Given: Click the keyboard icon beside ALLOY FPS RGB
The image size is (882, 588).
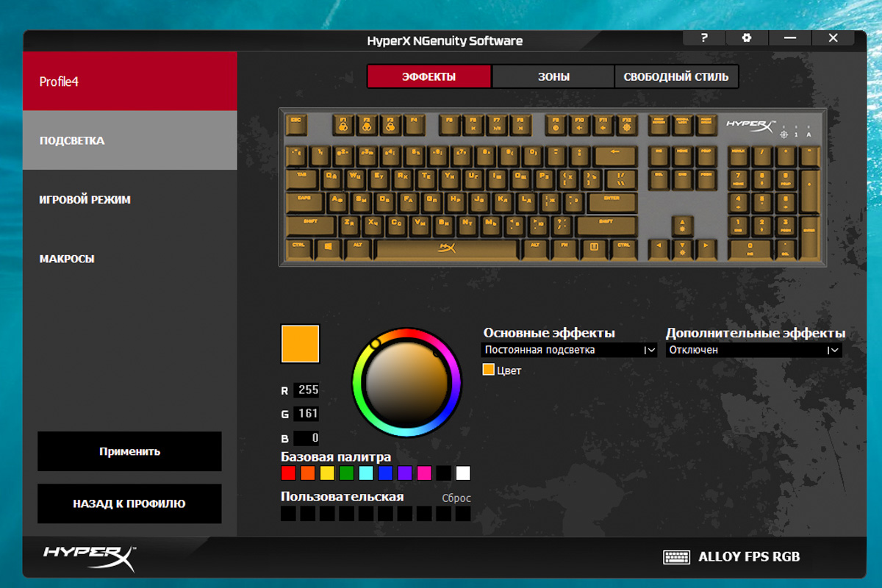Looking at the screenshot, I should (x=676, y=557).
